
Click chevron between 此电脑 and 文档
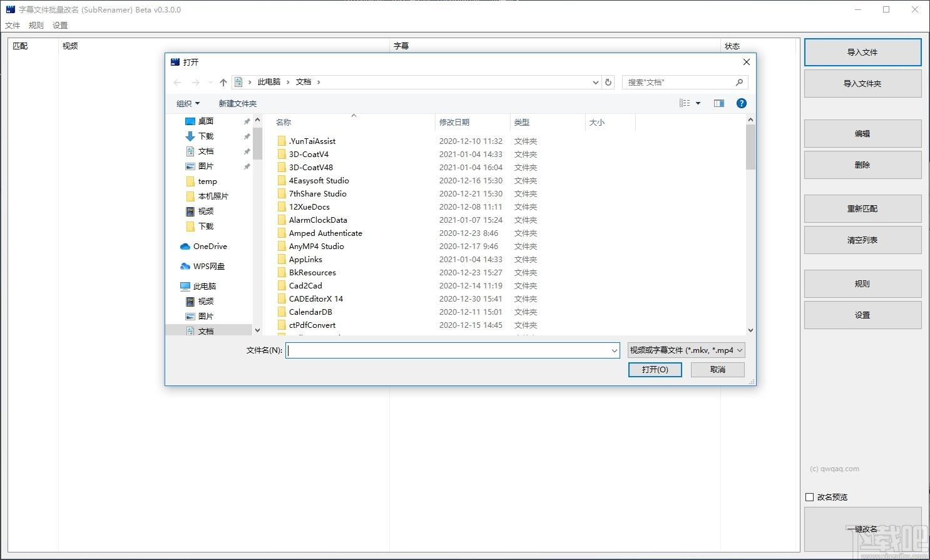(x=289, y=82)
